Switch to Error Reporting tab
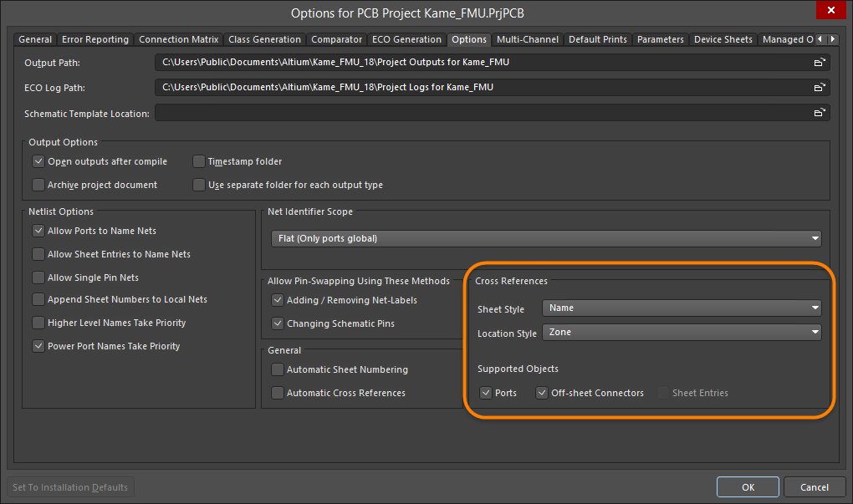Viewport: 853px width, 504px height. click(95, 39)
